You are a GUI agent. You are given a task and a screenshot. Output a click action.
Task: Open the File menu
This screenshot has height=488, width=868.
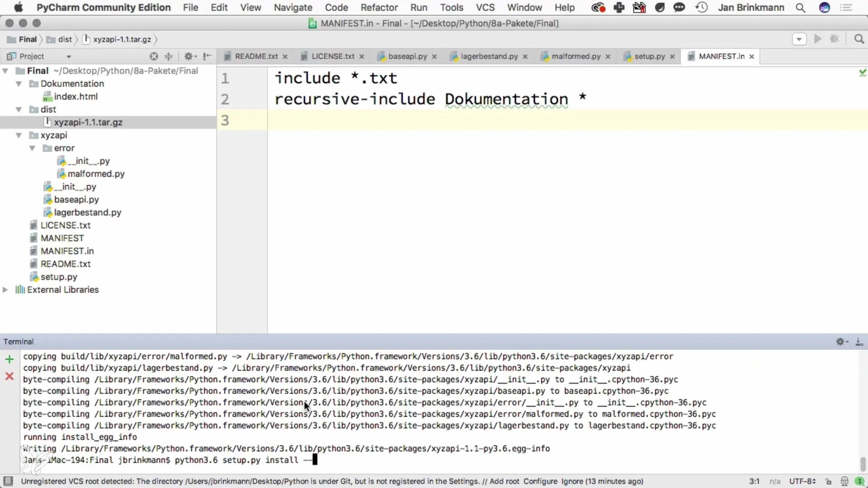click(190, 8)
